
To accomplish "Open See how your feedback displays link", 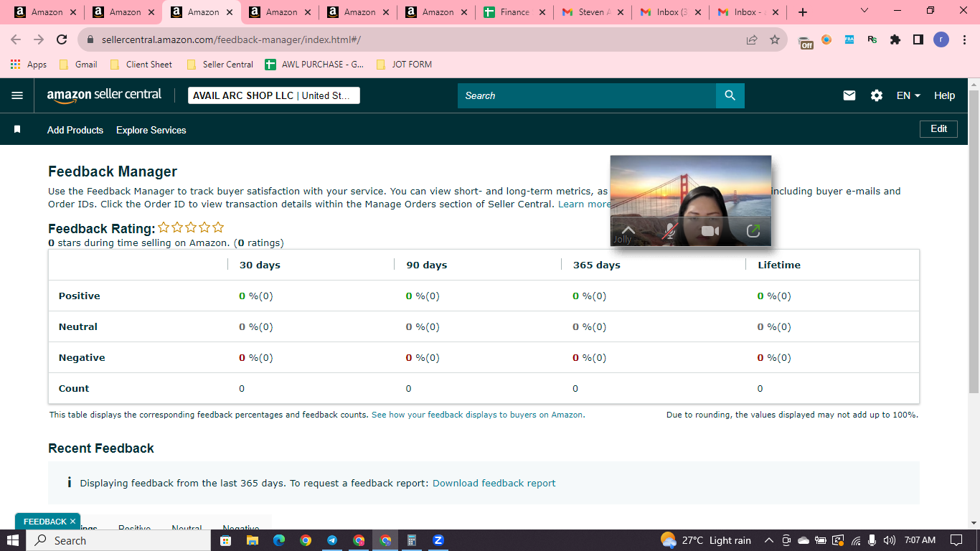I will click(478, 415).
